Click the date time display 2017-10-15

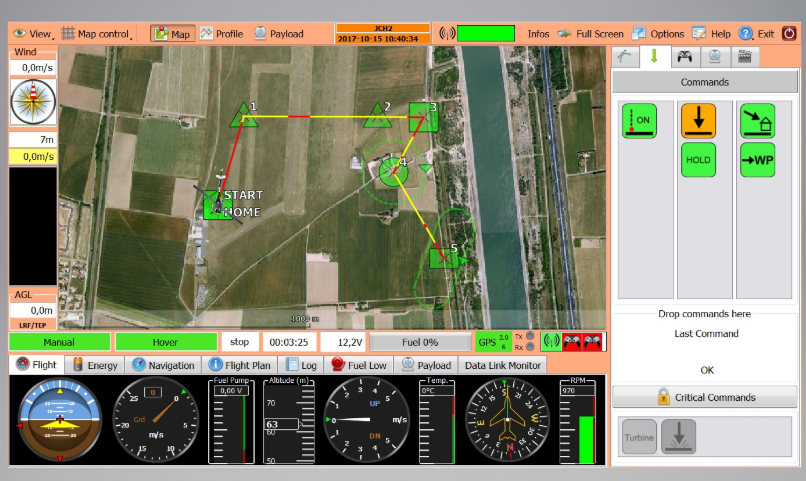(x=382, y=39)
